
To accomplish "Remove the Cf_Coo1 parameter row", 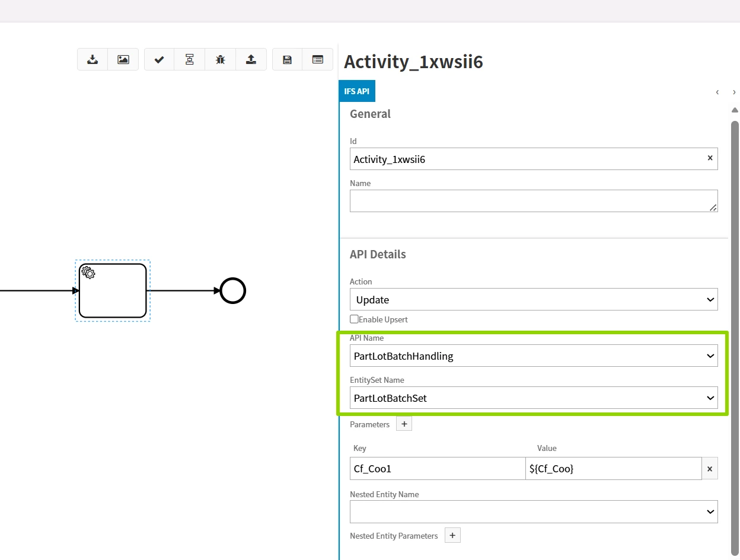I will pyautogui.click(x=710, y=469).
